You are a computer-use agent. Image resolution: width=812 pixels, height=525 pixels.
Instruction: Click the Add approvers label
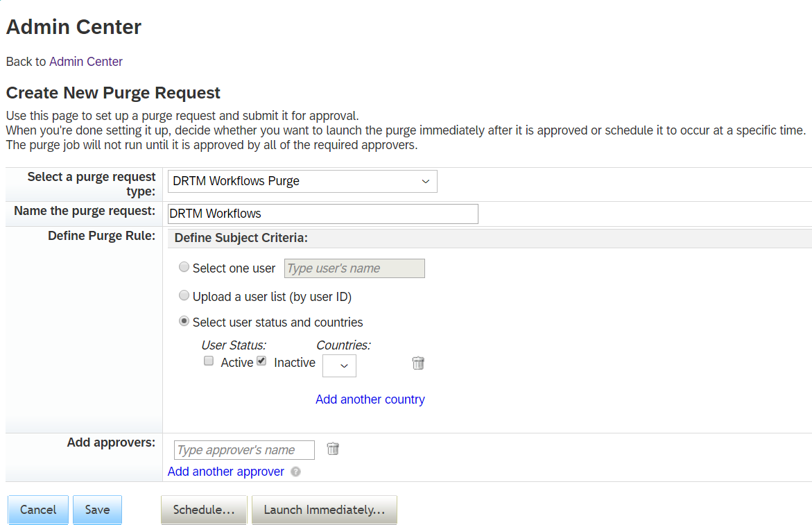coord(111,442)
